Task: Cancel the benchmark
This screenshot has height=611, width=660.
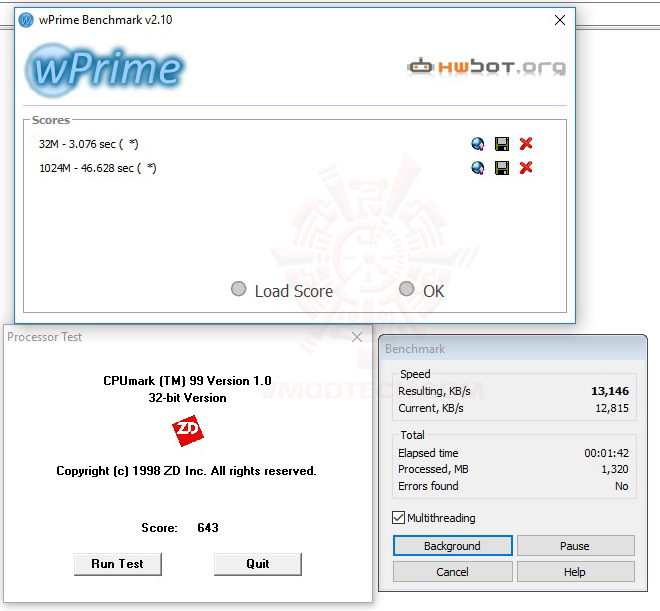Action: 452,572
